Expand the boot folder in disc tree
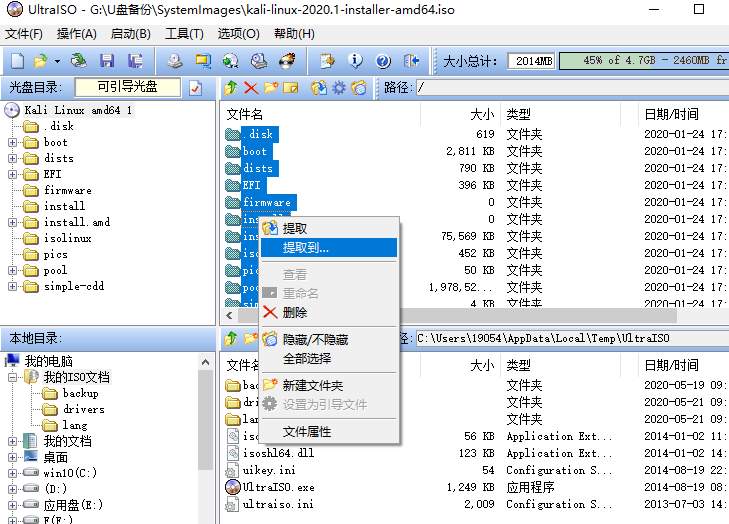This screenshot has width=729, height=524. [13, 142]
